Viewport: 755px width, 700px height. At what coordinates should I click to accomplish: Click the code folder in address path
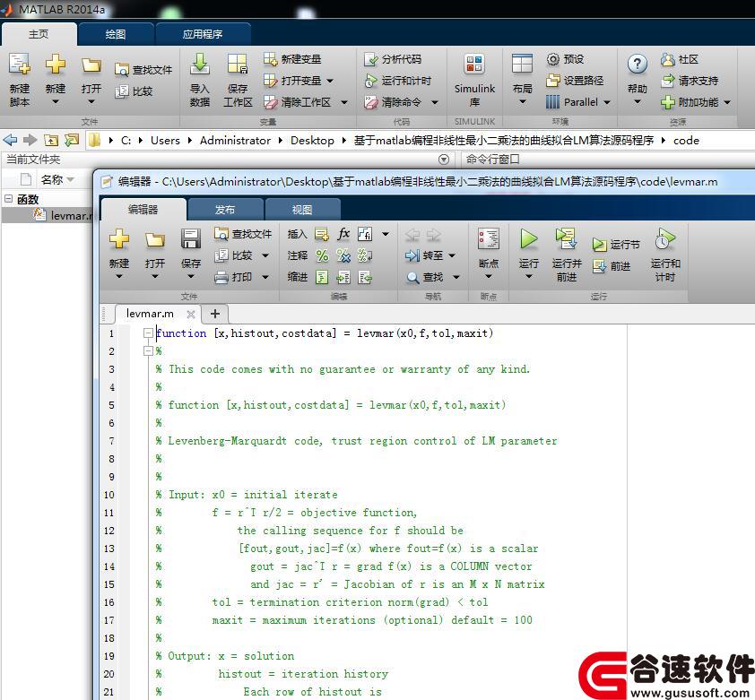point(686,140)
